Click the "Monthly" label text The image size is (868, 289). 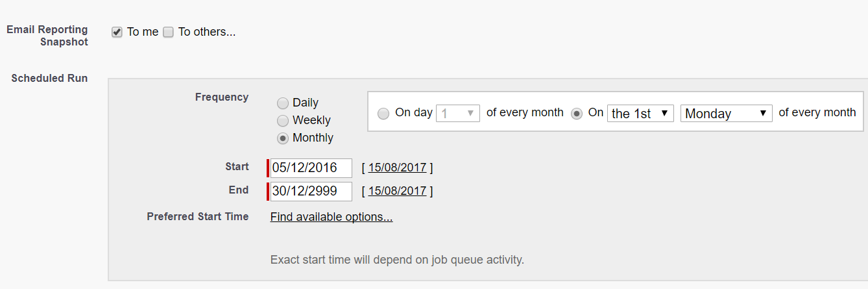(x=313, y=138)
